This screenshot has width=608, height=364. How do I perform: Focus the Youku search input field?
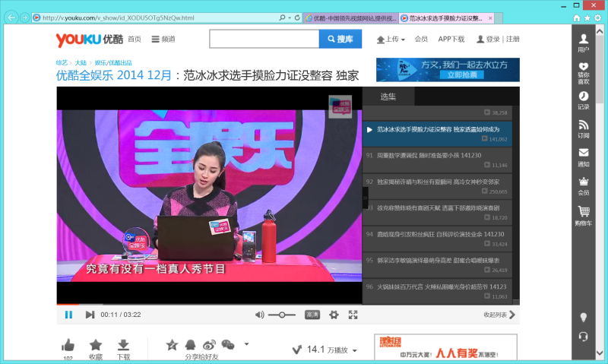click(264, 39)
